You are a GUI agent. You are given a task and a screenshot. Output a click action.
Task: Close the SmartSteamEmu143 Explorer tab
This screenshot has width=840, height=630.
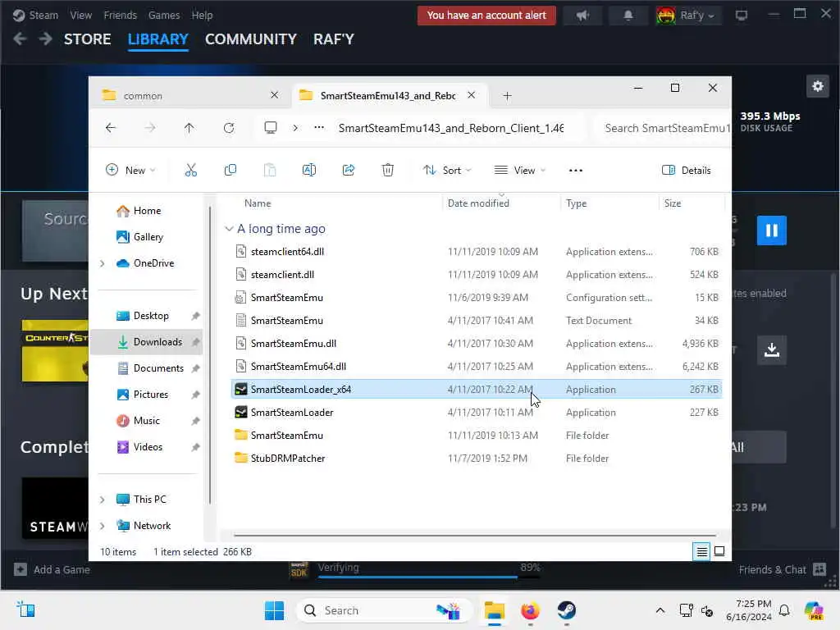coord(471,95)
